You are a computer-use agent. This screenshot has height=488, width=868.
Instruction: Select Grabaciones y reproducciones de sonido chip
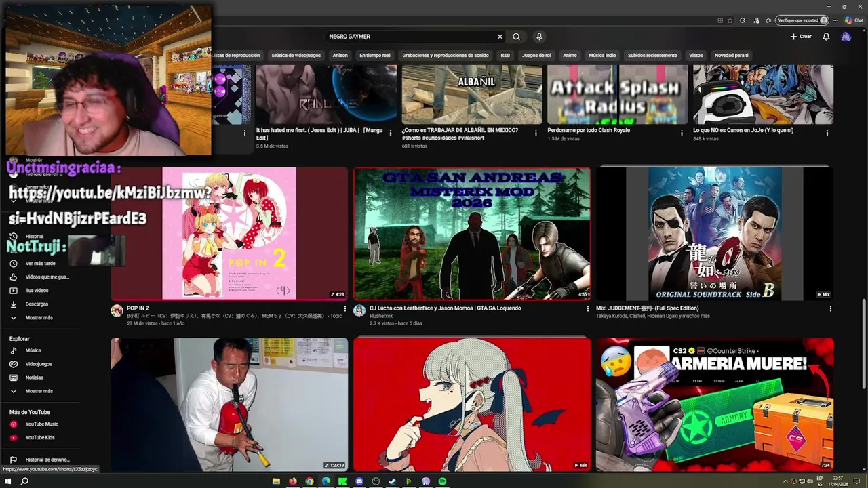pyautogui.click(x=446, y=56)
